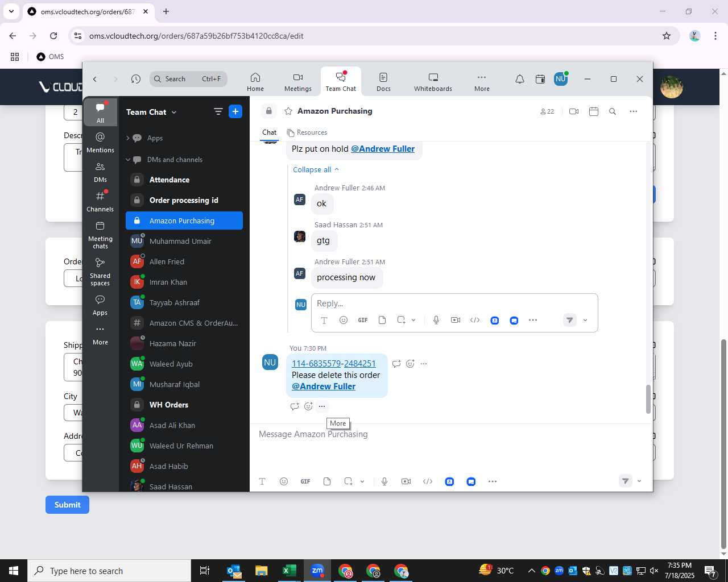Open the Team Chat dropdown arrow
728x582 pixels.
(x=174, y=113)
